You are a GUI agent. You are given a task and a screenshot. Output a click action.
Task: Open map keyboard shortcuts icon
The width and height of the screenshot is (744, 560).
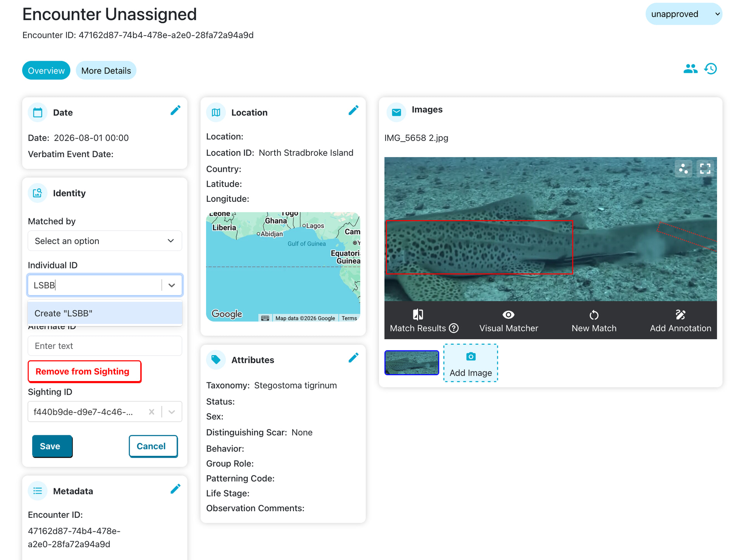[x=265, y=318]
